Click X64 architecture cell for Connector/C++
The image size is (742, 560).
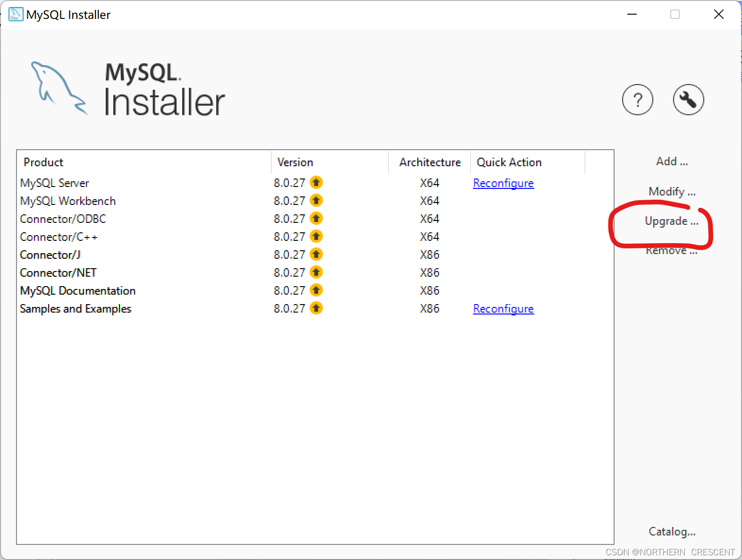coord(430,237)
